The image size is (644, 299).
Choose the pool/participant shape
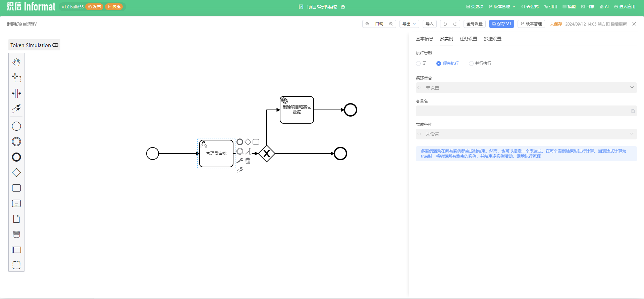16,250
